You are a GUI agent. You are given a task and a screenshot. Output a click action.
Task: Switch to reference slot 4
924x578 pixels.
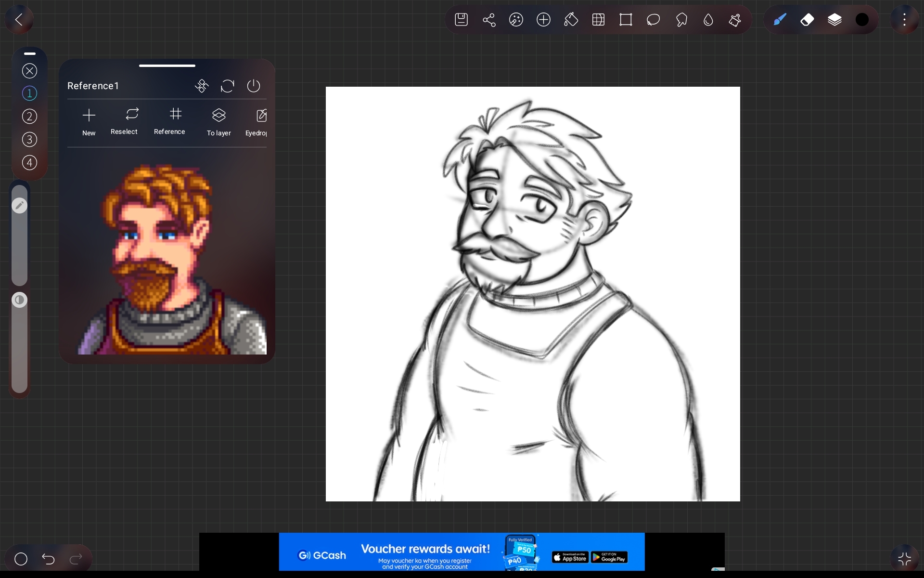29,163
